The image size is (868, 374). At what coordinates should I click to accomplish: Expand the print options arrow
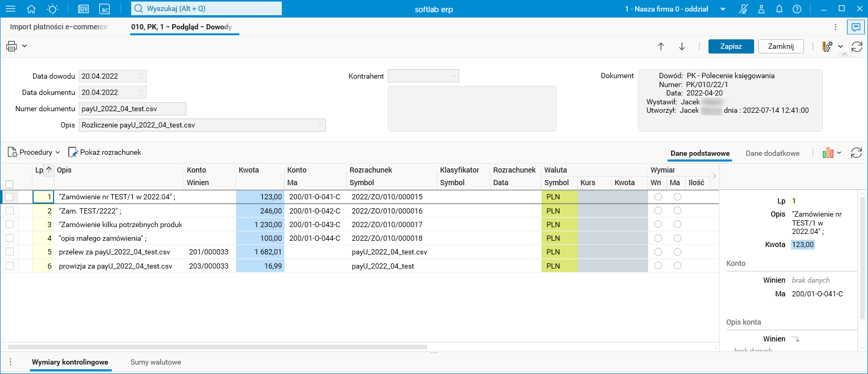[24, 46]
